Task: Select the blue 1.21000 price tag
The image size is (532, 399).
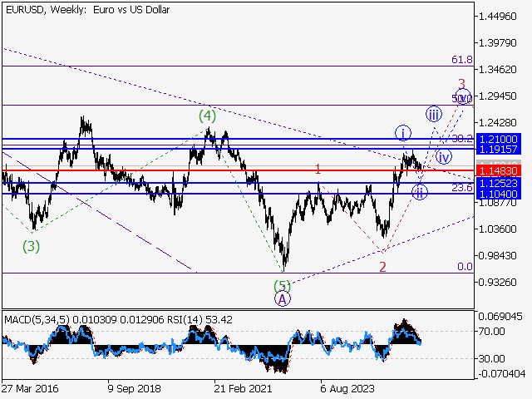Action: tap(499, 139)
